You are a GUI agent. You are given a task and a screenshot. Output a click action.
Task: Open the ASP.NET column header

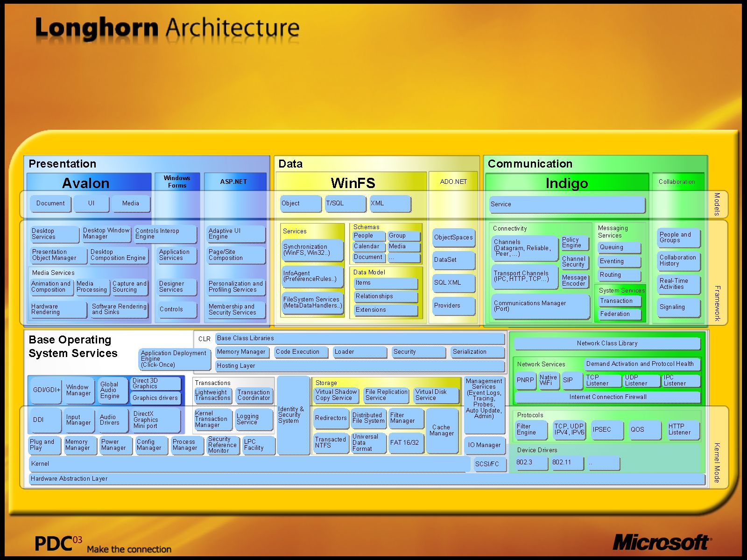(234, 182)
